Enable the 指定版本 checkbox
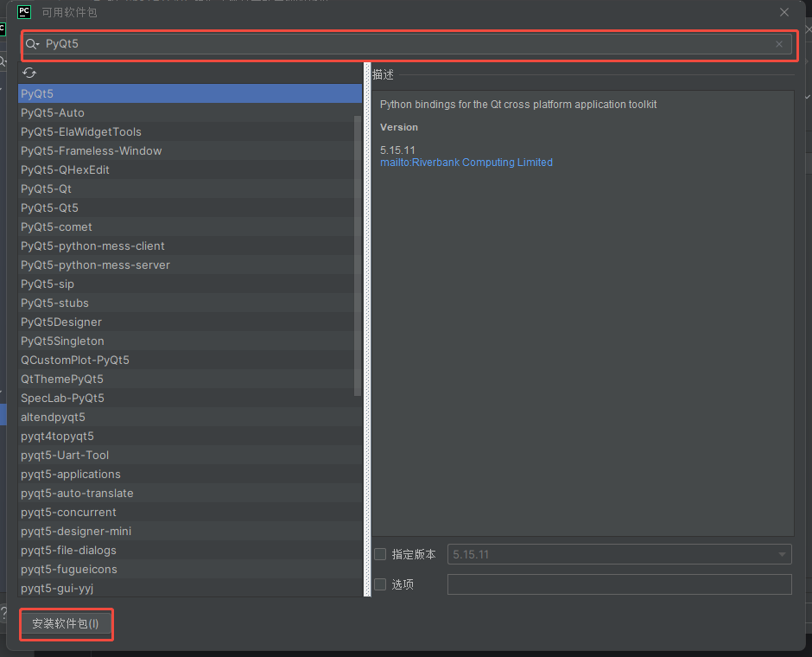Image resolution: width=812 pixels, height=657 pixels. (x=380, y=554)
